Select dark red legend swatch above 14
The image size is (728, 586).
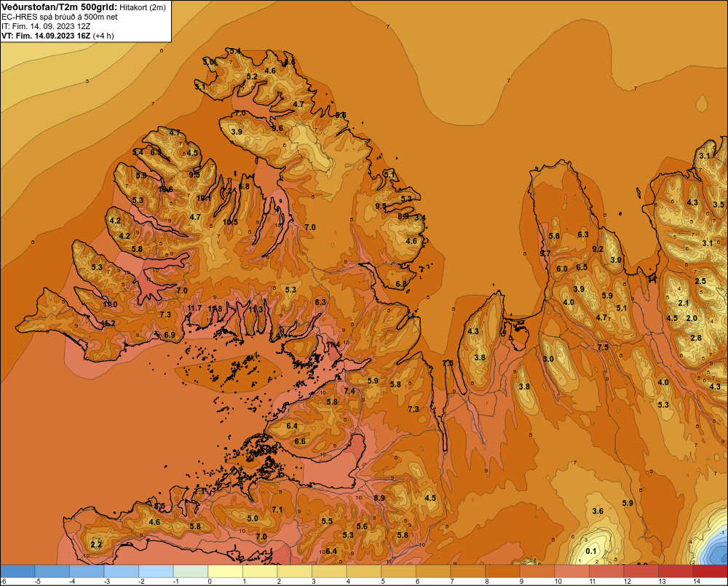click(x=711, y=571)
